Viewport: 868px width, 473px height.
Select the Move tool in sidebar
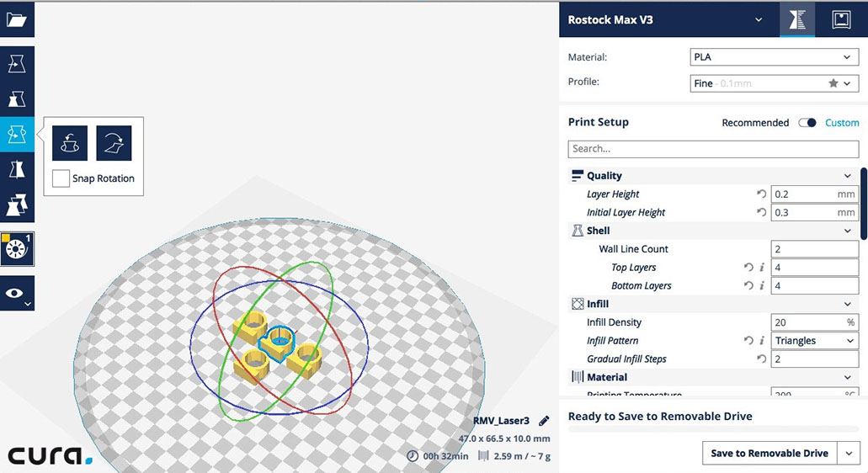(x=17, y=64)
